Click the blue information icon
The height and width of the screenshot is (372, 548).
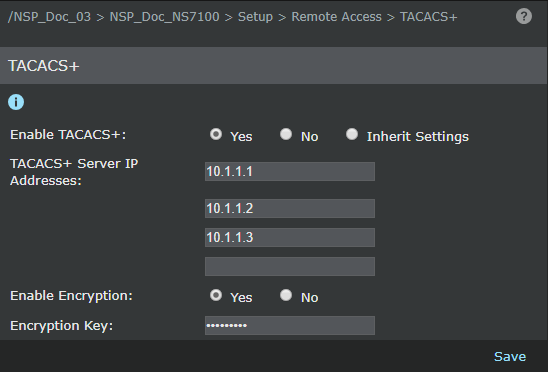pos(16,102)
